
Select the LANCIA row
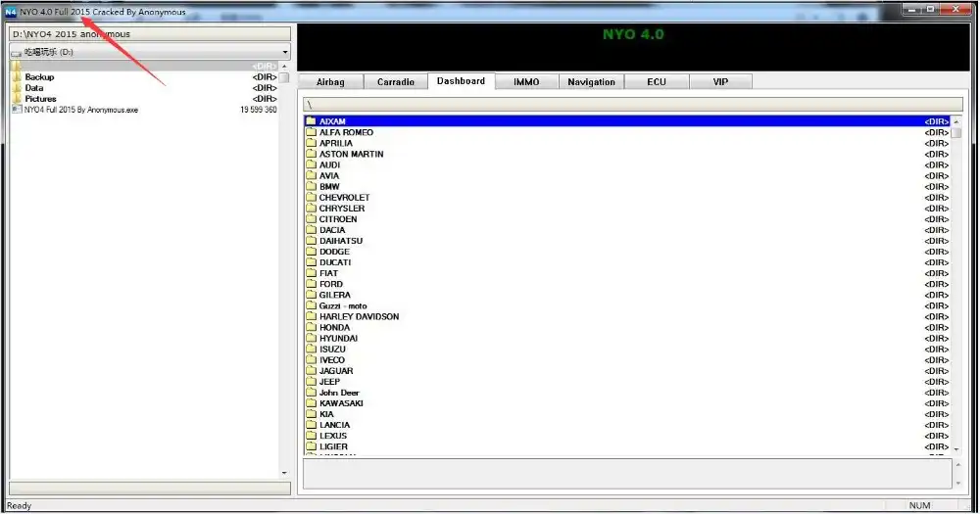tap(627, 425)
